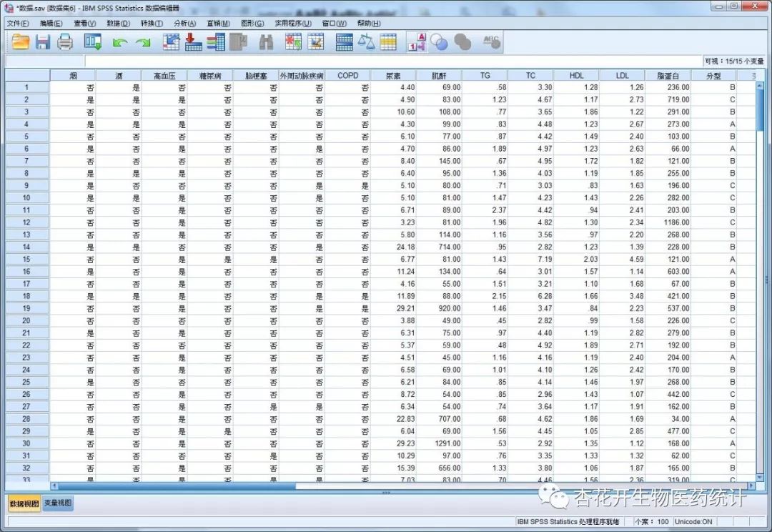Select row number 15 header
772x532 pixels.
[x=26, y=260]
